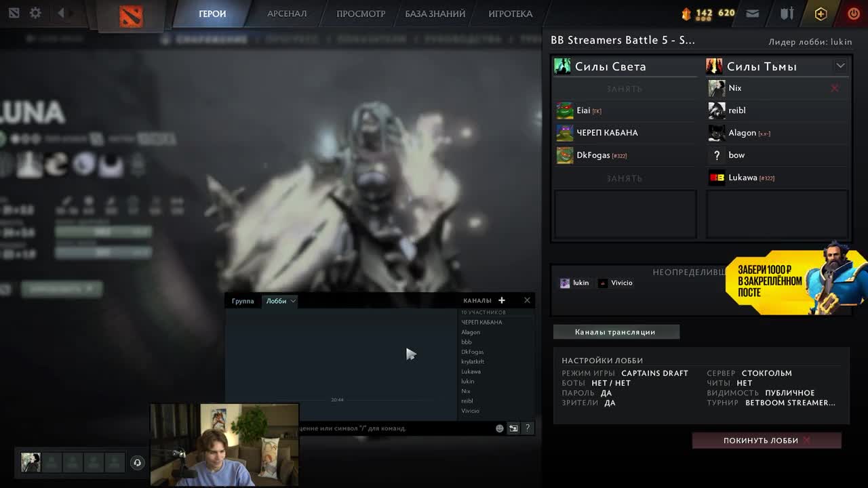Screen dimensions: 868x488
Task: Click Eiai's avatar in Radiant team
Action: coord(564,110)
